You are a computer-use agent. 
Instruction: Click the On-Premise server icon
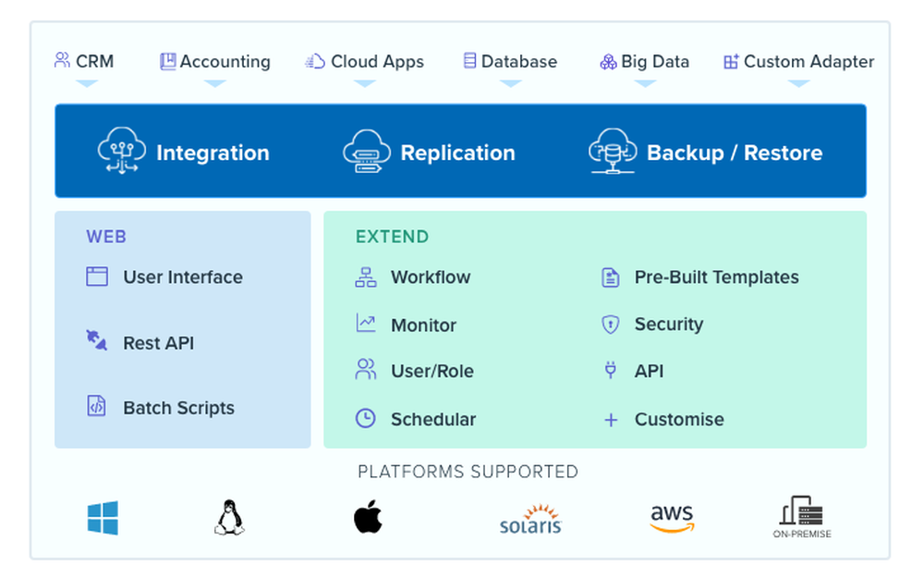(801, 510)
